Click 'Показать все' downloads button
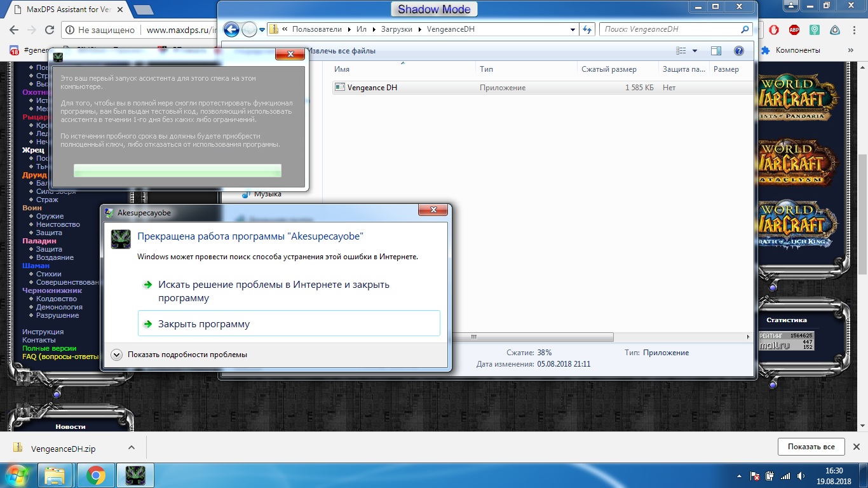868x488 pixels. click(x=811, y=447)
